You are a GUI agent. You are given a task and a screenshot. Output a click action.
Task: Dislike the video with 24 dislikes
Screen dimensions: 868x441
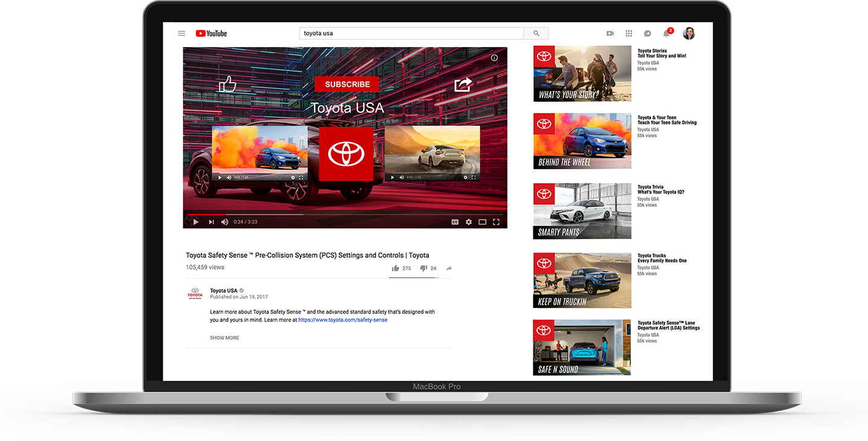point(423,268)
